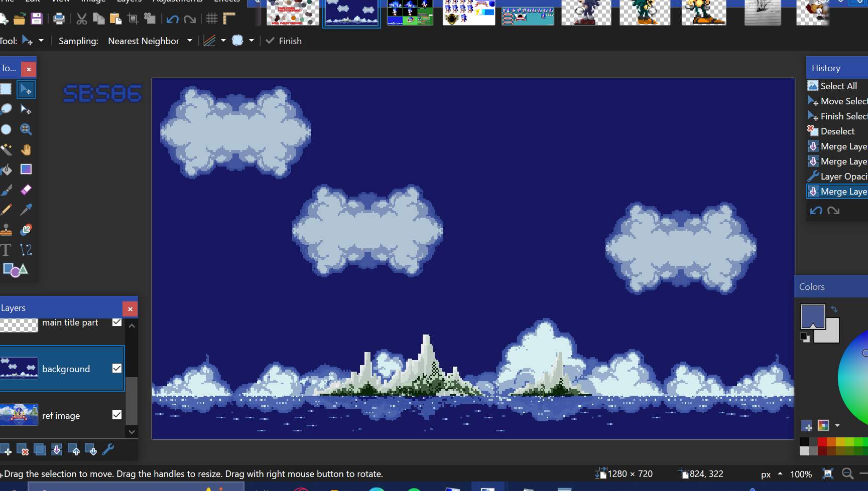Select the Color Picker eyedropper tool
The height and width of the screenshot is (491, 868).
pos(26,210)
